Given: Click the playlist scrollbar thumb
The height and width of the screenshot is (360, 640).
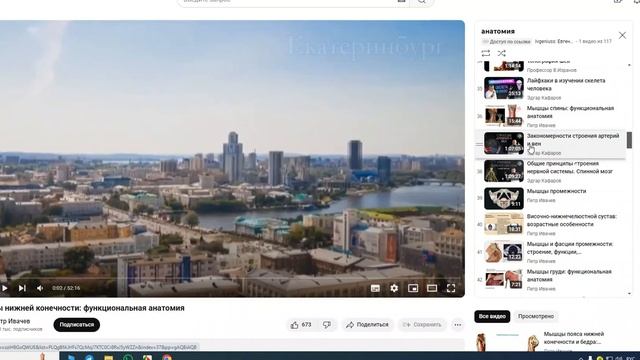Looking at the screenshot, I should (629, 140).
